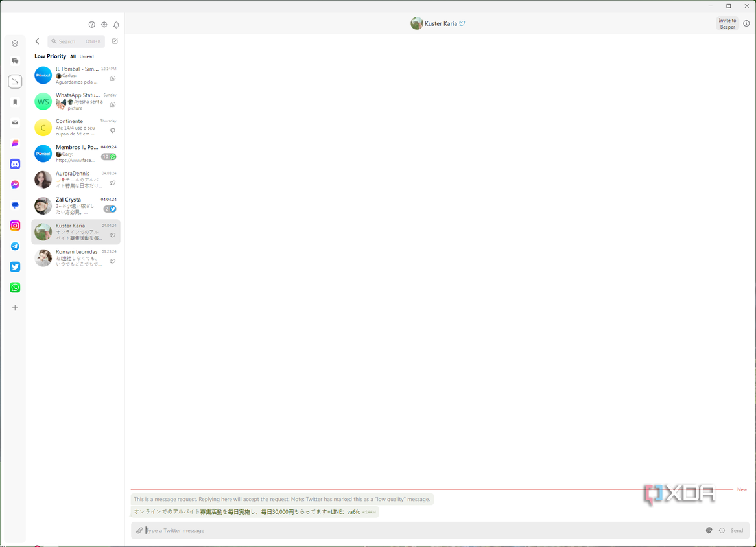Screen dimensions: 756x547
Task: Open the help question-mark icon
Action: point(91,25)
